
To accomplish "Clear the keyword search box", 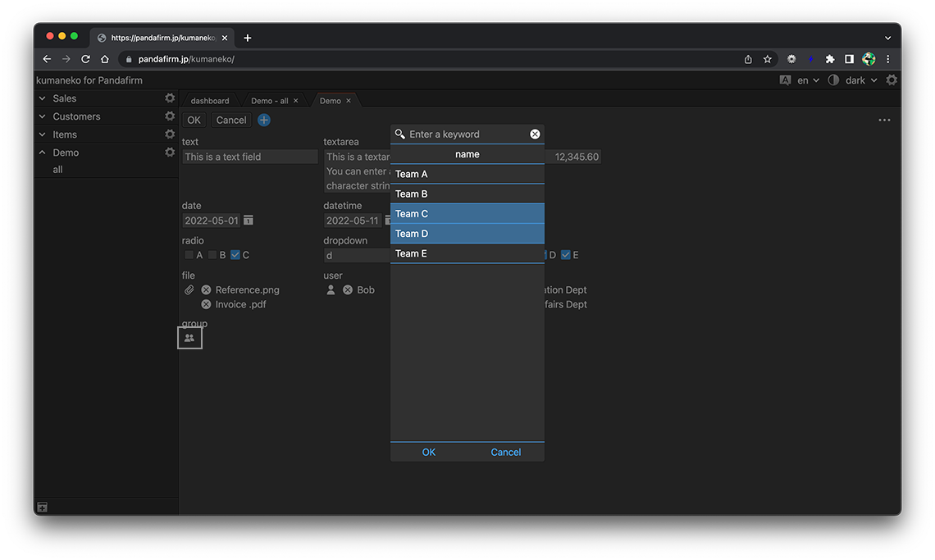I will [x=535, y=134].
